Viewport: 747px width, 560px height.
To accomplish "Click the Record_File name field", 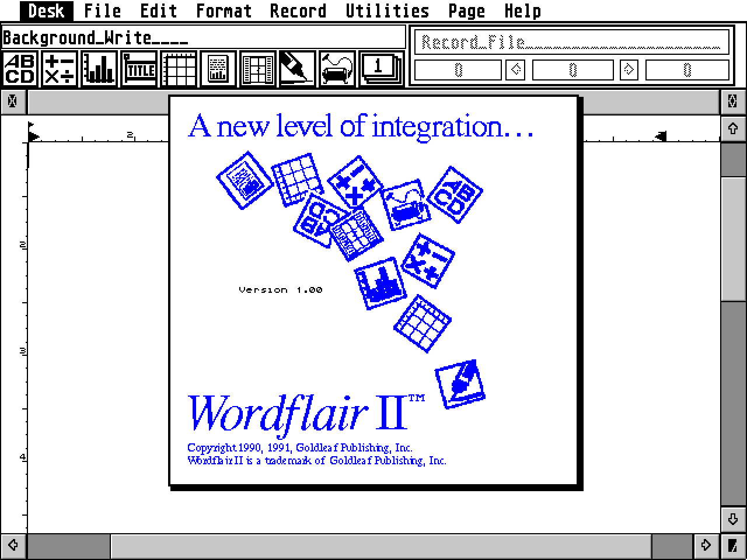I will coord(571,42).
